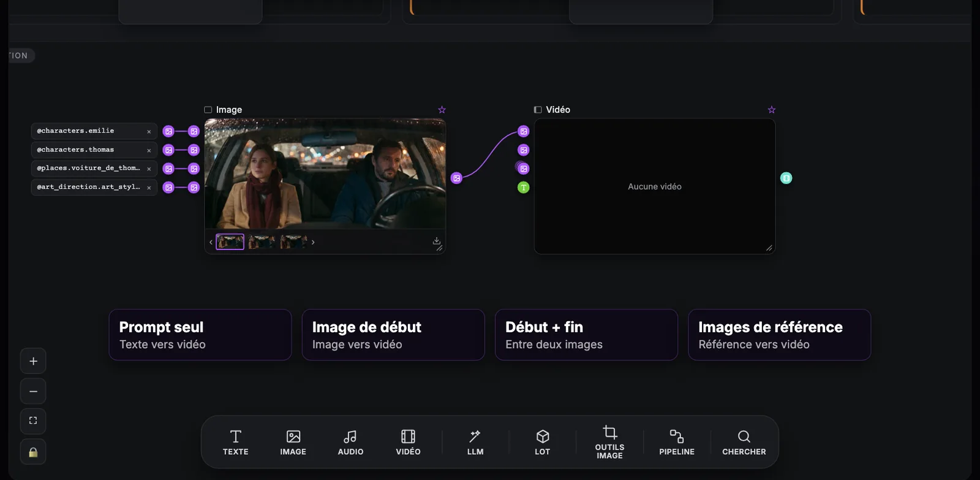The width and height of the screenshot is (980, 480).
Task: Add an LLM node from the toolbar
Action: coord(475,443)
